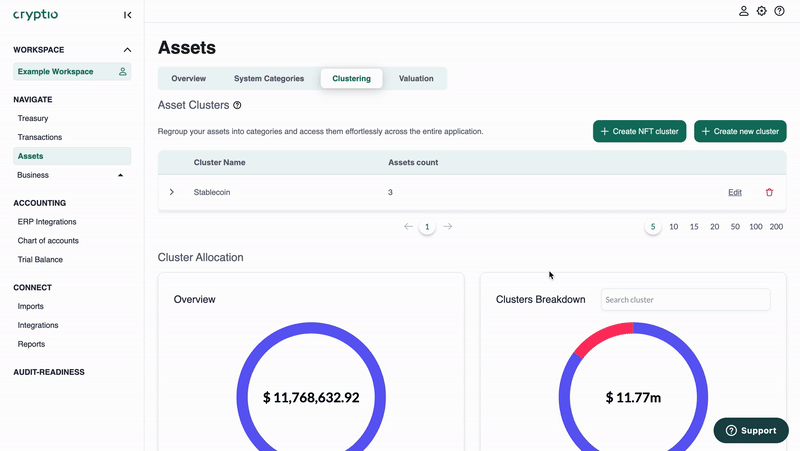The width and height of the screenshot is (800, 451).
Task: Open ERP Integrations in the sidebar
Action: [47, 222]
